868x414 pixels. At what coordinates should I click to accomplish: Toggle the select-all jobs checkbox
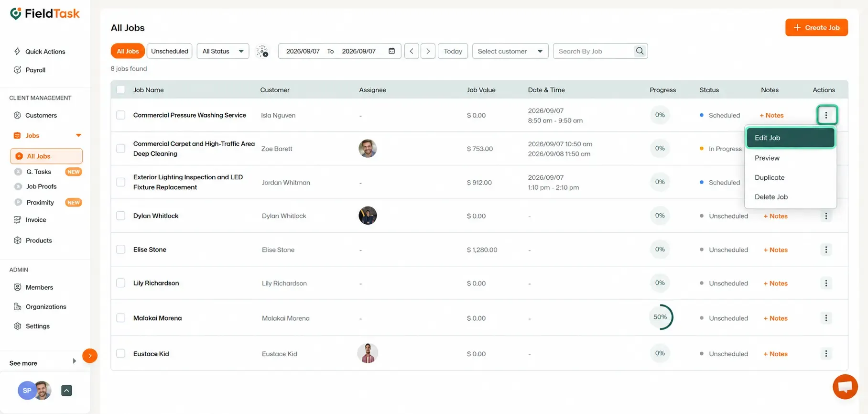coord(121,90)
